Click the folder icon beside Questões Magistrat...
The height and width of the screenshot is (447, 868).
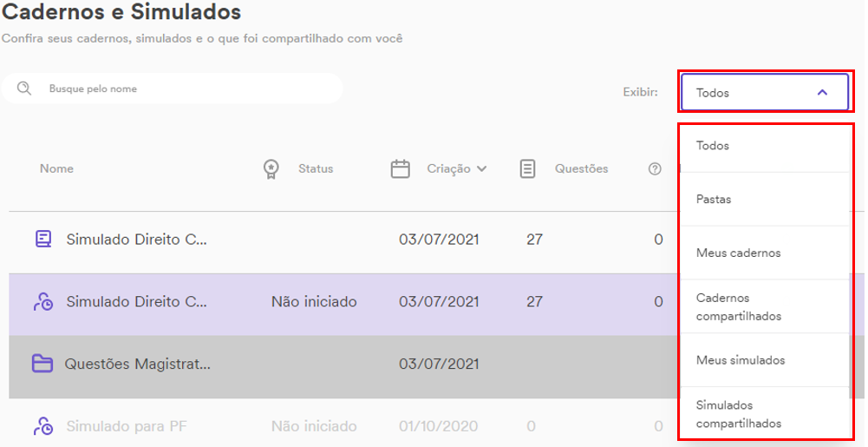coord(42,364)
